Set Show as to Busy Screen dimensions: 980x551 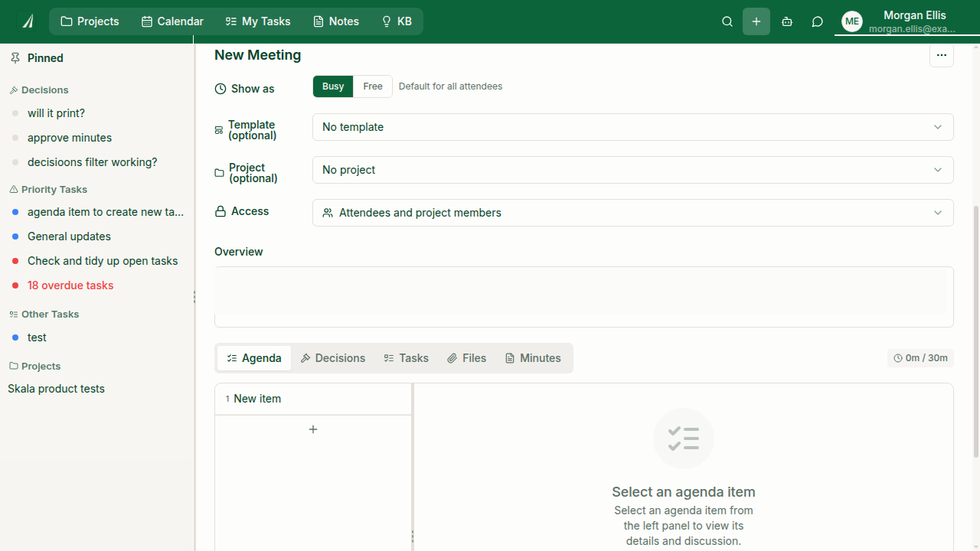click(x=333, y=86)
